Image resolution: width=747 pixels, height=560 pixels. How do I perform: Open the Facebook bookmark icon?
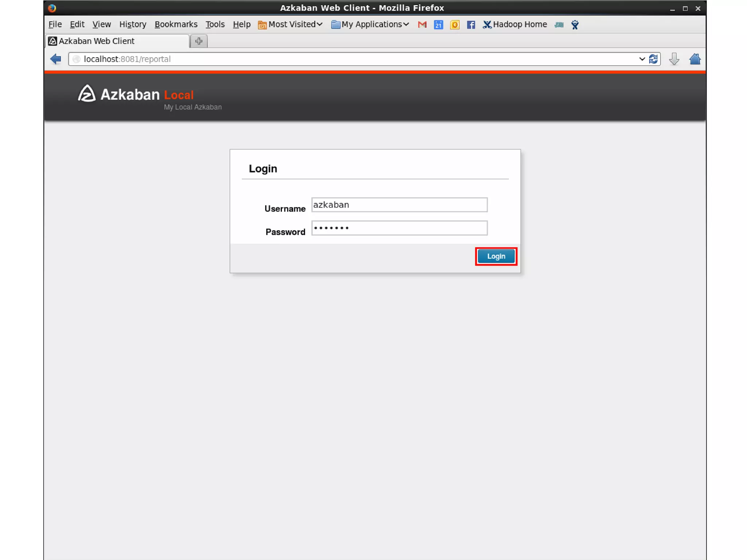471,25
